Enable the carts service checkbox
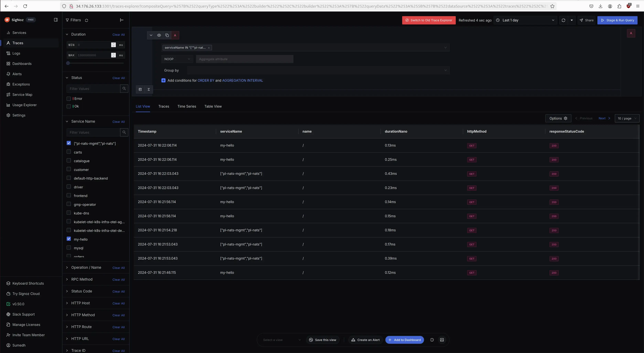Viewport: 644px width, 353px height. pos(69,152)
